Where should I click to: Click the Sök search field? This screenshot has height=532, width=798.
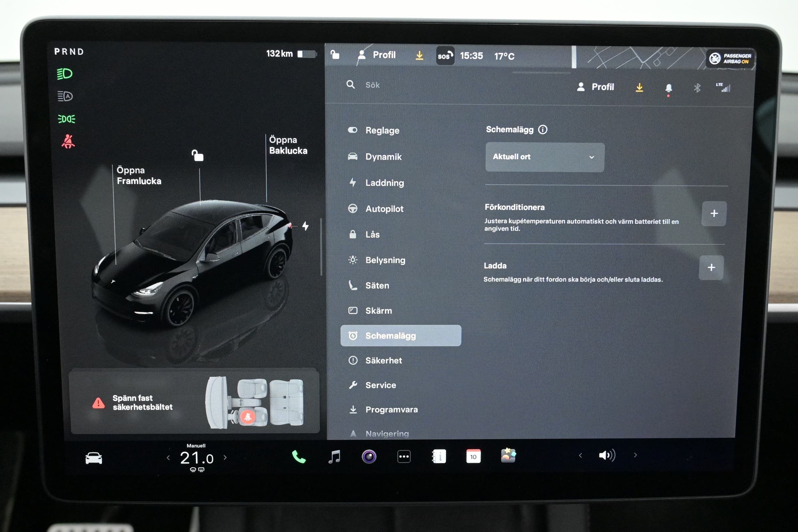click(373, 85)
